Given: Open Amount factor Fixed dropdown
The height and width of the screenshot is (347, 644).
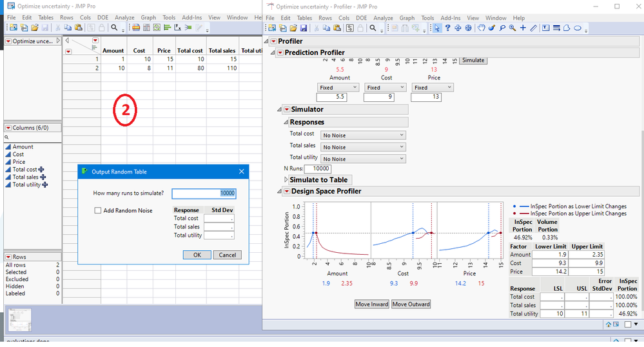Looking at the screenshot, I should tap(338, 88).
